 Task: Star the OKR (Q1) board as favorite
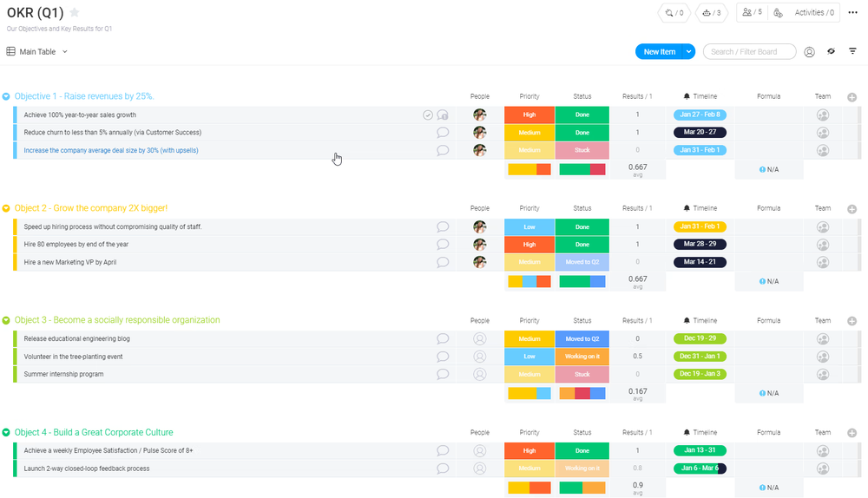(75, 12)
